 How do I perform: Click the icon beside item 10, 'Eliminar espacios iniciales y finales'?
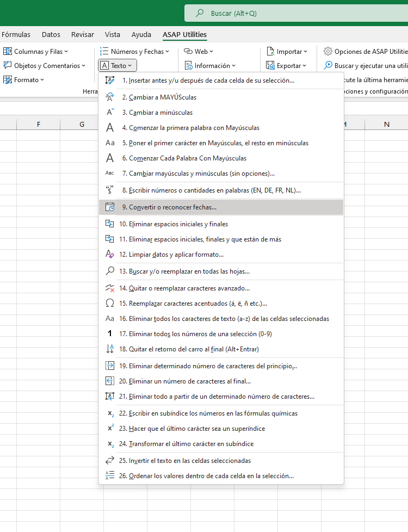(x=110, y=224)
